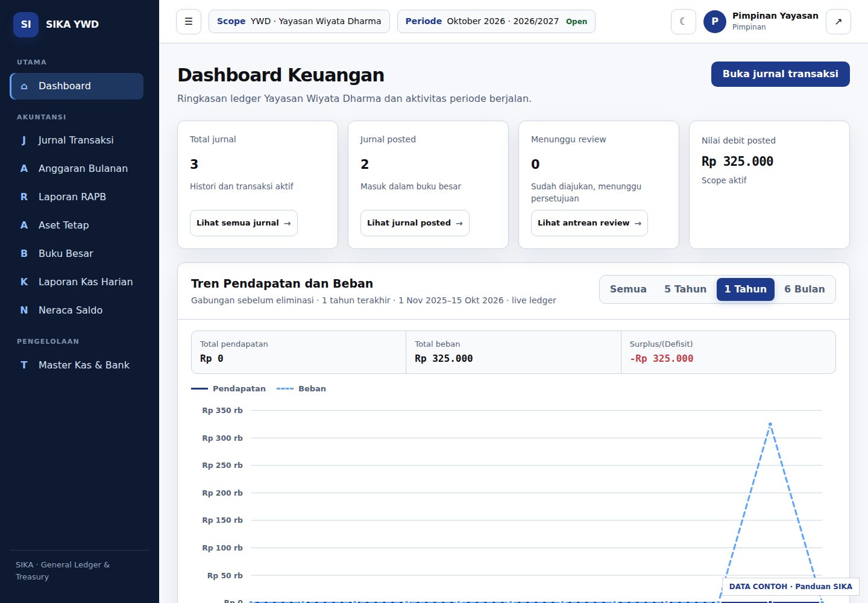Click the B icon beside Buku Besar

(24, 254)
